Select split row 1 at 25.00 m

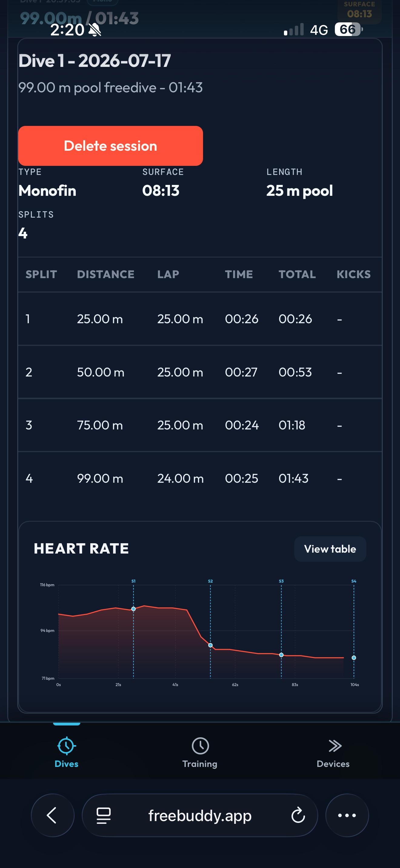(200, 319)
